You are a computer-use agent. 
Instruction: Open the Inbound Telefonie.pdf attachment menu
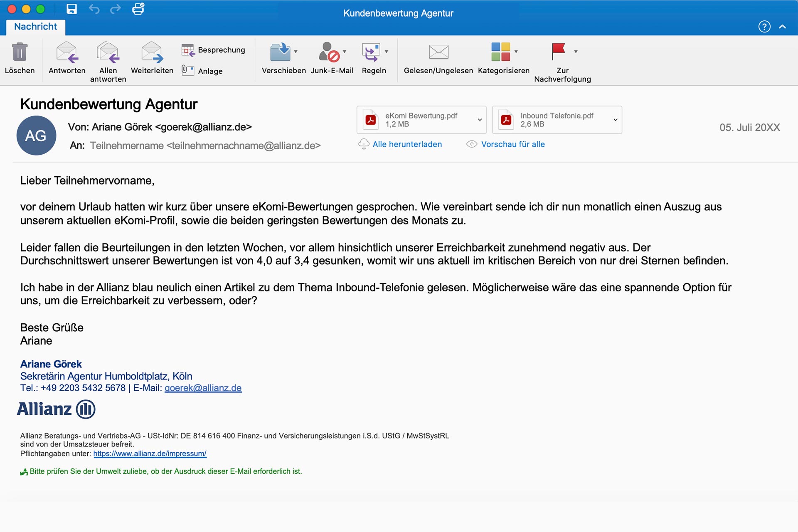pyautogui.click(x=615, y=120)
